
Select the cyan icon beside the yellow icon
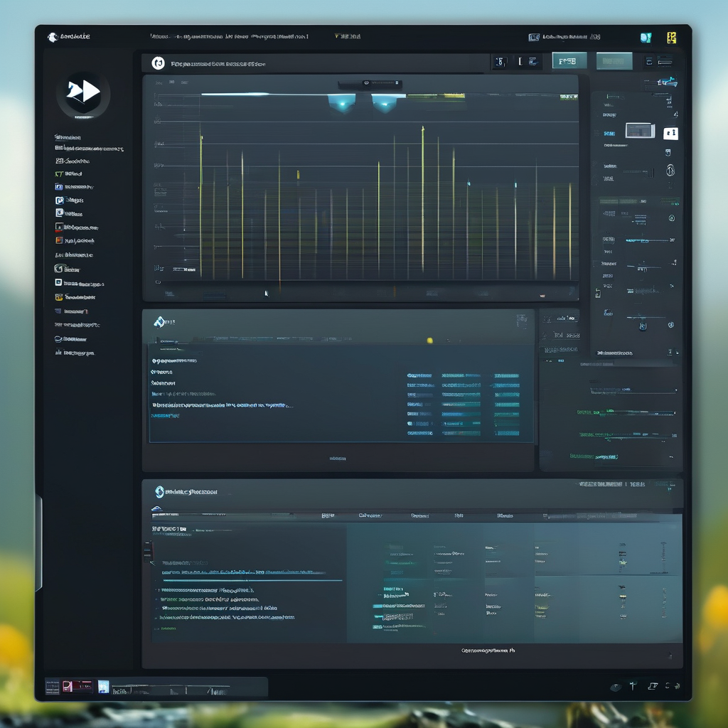(646, 38)
